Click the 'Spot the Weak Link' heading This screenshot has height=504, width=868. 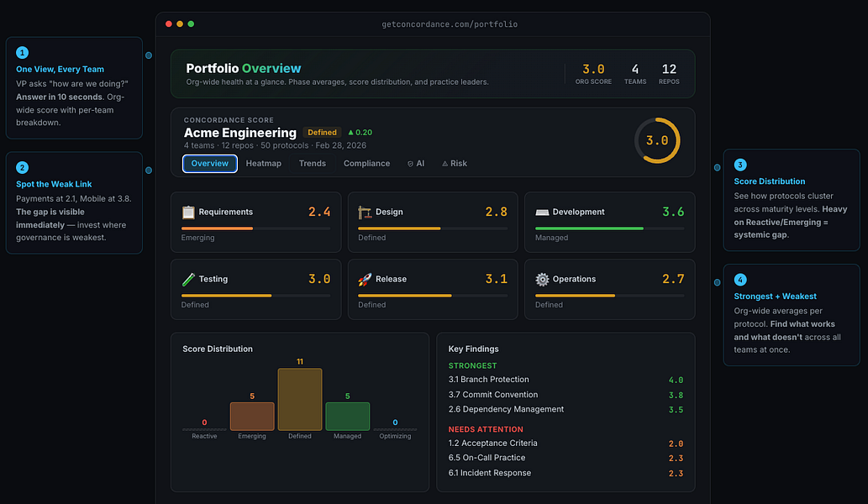coord(54,184)
